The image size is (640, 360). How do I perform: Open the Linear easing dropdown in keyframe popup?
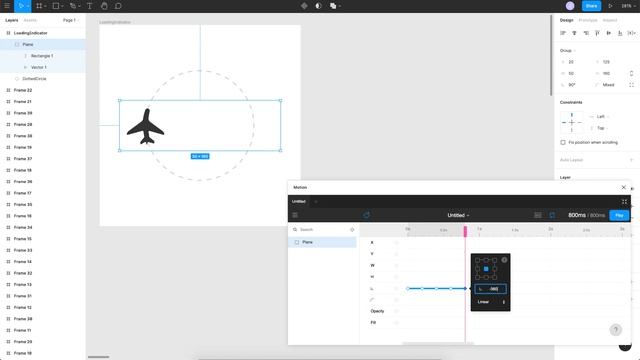(491, 302)
